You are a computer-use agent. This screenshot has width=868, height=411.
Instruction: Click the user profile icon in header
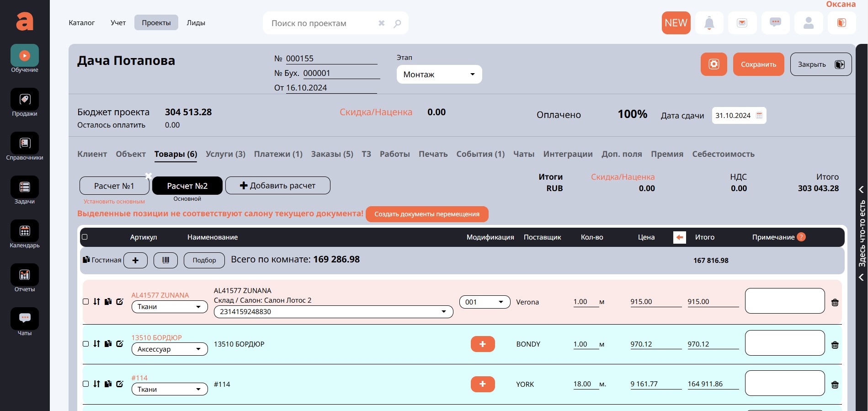808,23
